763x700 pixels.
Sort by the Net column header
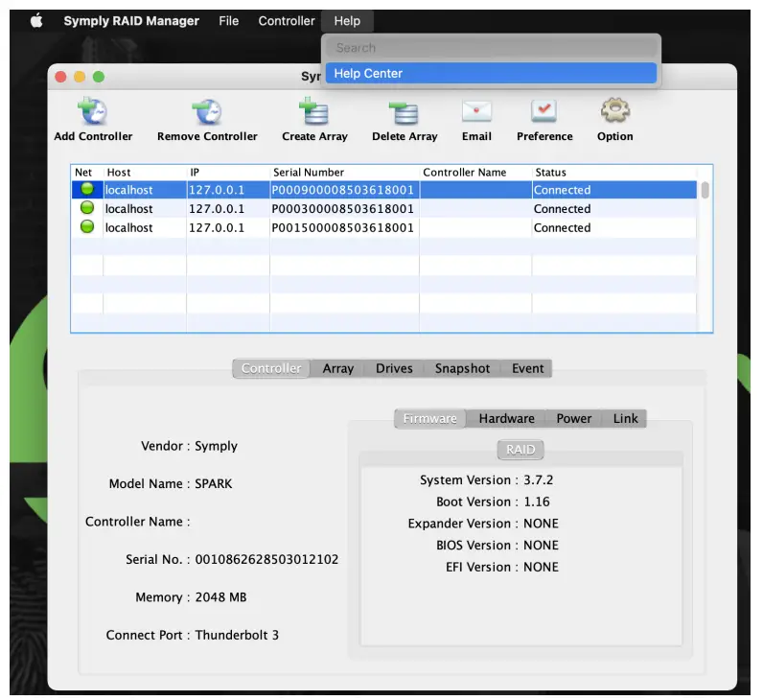(x=86, y=173)
